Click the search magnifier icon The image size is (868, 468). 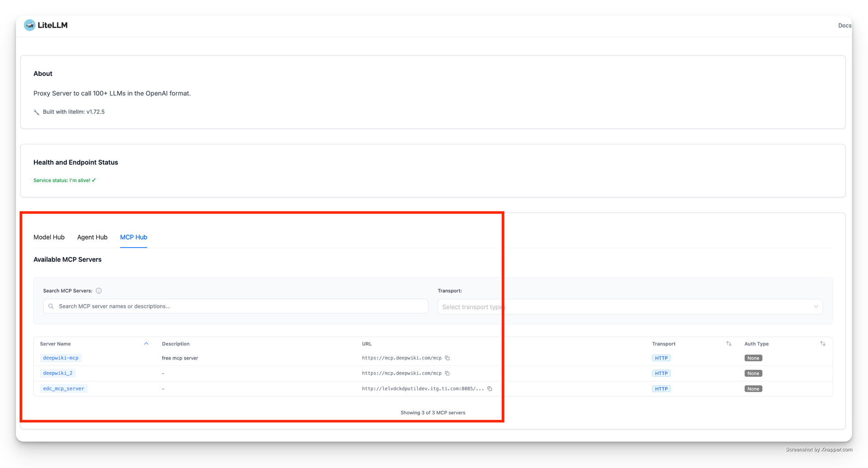(x=51, y=306)
